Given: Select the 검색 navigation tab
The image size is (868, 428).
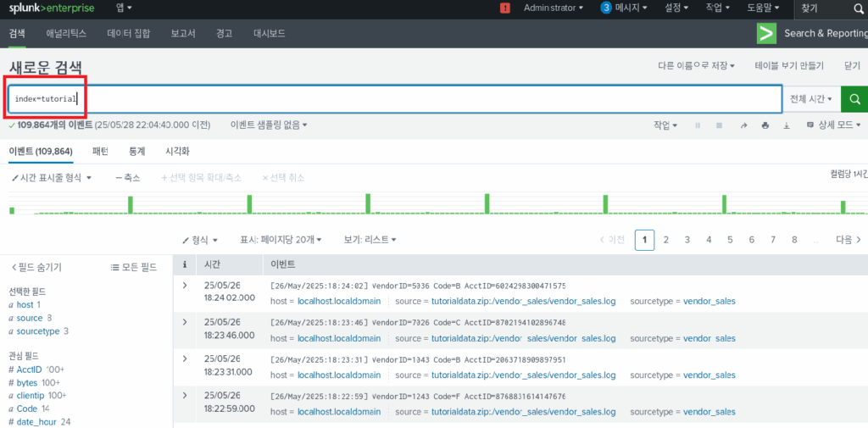Looking at the screenshot, I should point(17,33).
